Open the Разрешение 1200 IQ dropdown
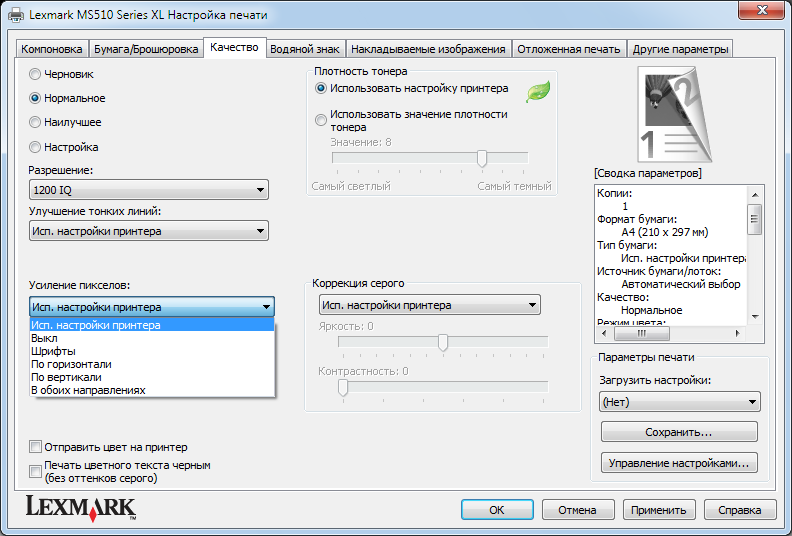This screenshot has height=536, width=792. [148, 190]
